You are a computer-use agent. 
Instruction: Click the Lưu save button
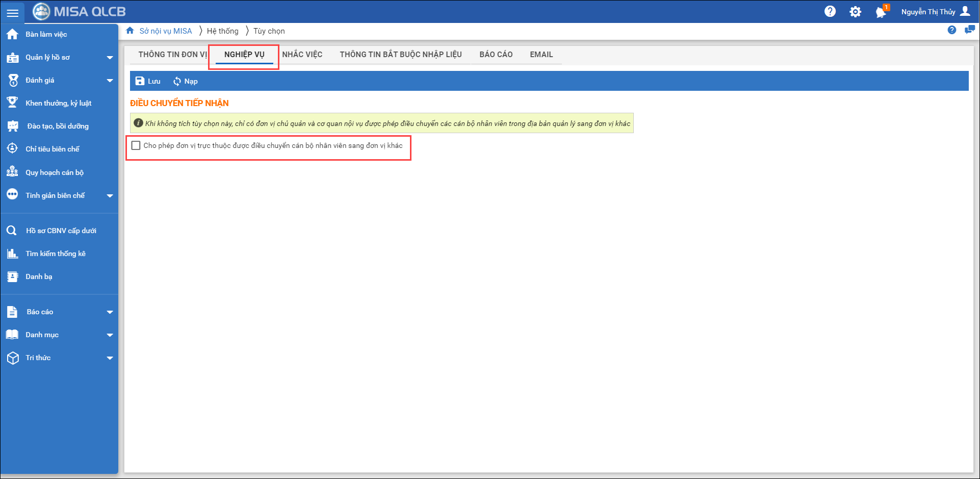tap(148, 81)
